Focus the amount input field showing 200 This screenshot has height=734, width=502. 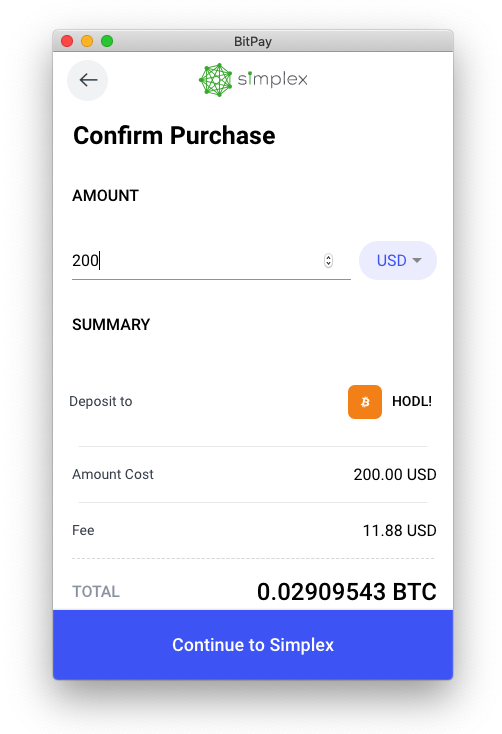tap(211, 260)
